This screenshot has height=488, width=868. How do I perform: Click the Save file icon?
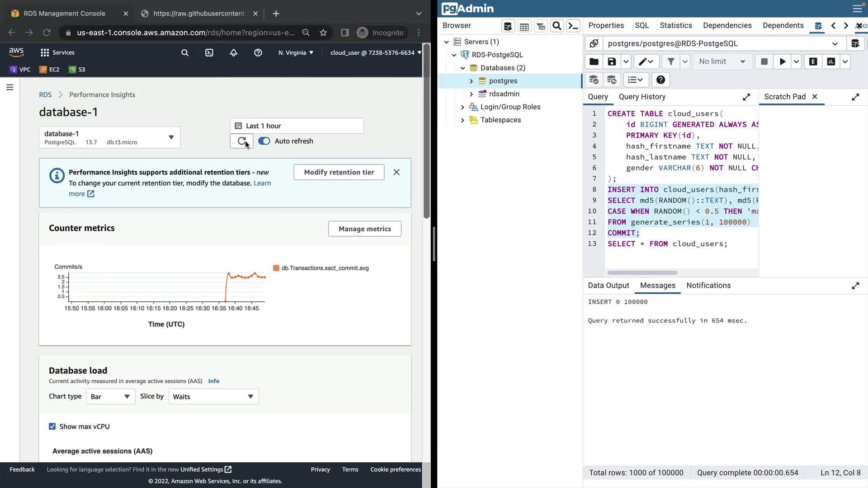(612, 62)
